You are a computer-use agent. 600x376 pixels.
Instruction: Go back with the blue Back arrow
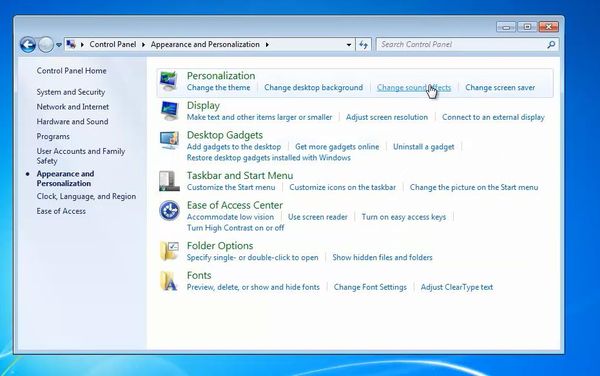click(x=28, y=45)
